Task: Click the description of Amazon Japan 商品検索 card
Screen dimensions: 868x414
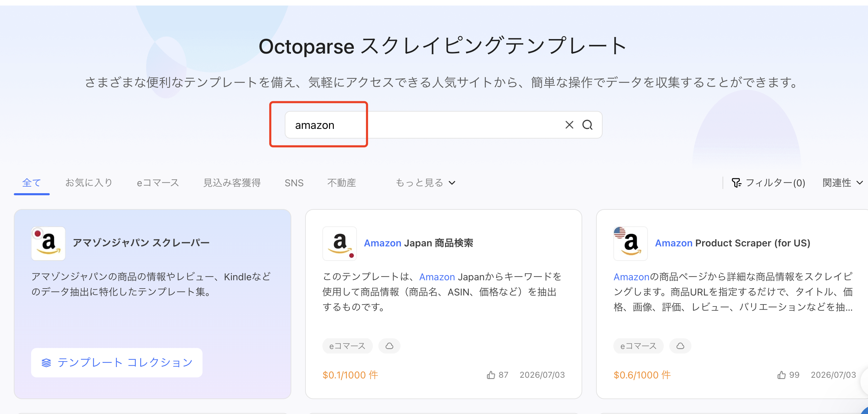Action: pos(442,292)
